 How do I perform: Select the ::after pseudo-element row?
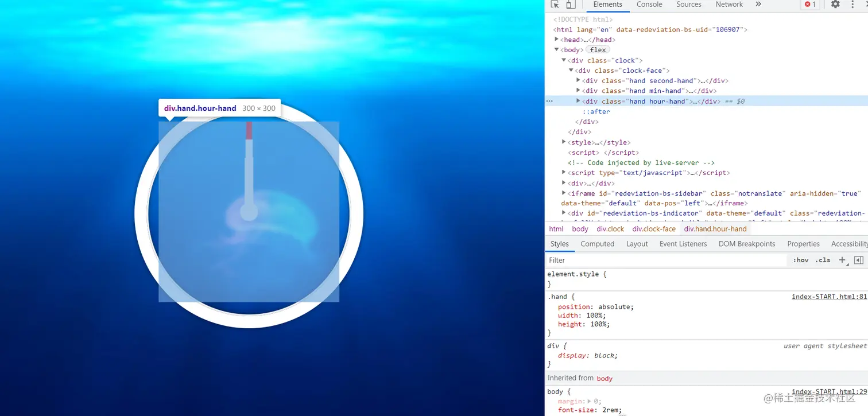point(596,111)
